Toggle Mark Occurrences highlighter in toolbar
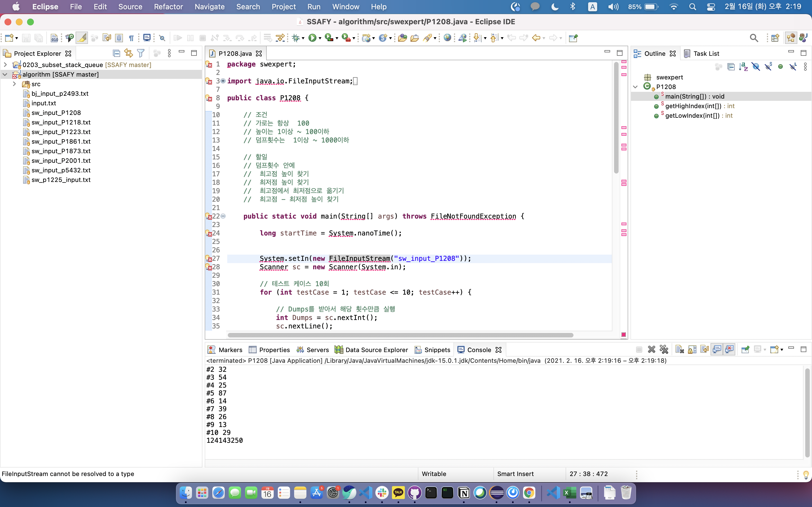Viewport: 812px width, 507px height. tap(82, 38)
